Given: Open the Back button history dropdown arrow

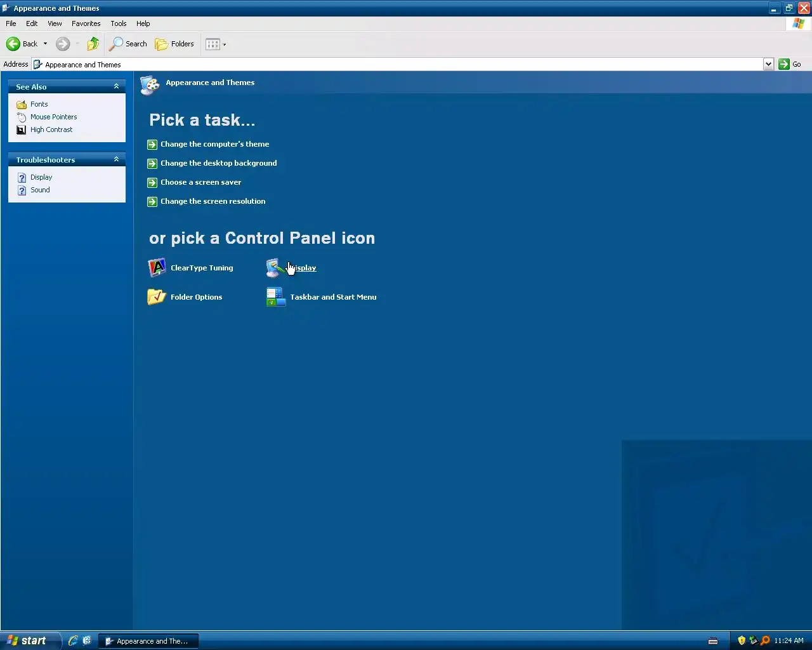Looking at the screenshot, I should coord(45,44).
